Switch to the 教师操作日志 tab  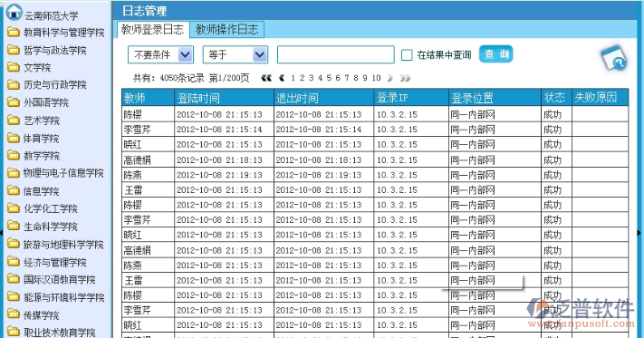[226, 30]
